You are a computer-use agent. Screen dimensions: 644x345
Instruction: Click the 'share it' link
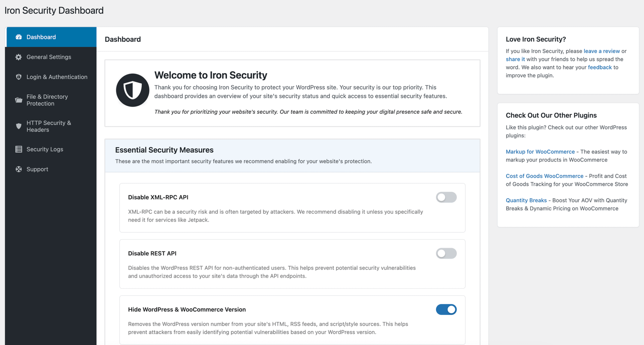click(515, 59)
